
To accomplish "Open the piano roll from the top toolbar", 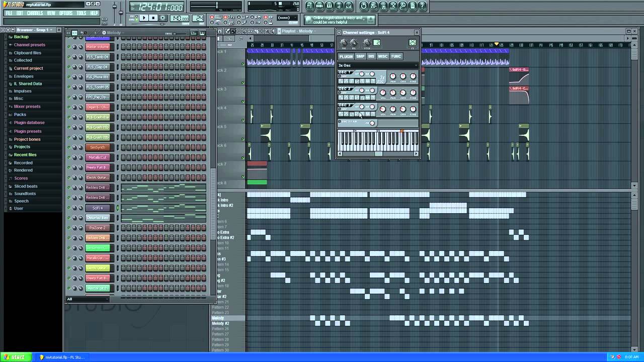I will click(330, 6).
